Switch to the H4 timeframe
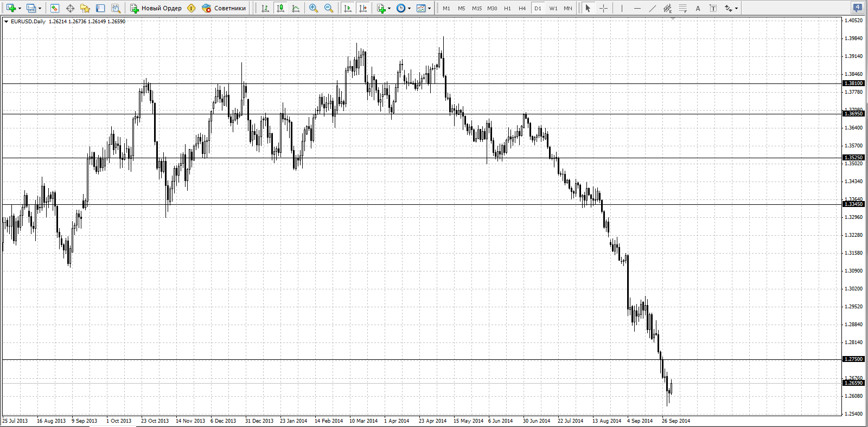 click(522, 8)
